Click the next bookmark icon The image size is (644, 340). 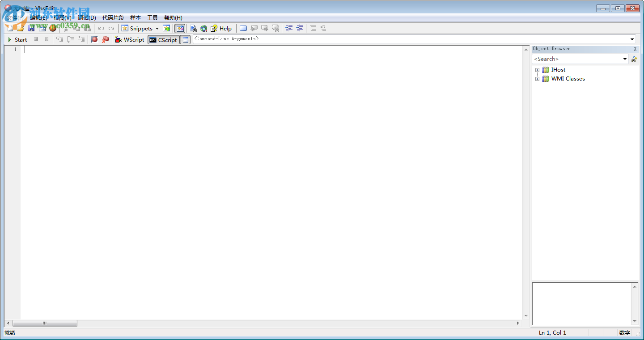coord(265,28)
